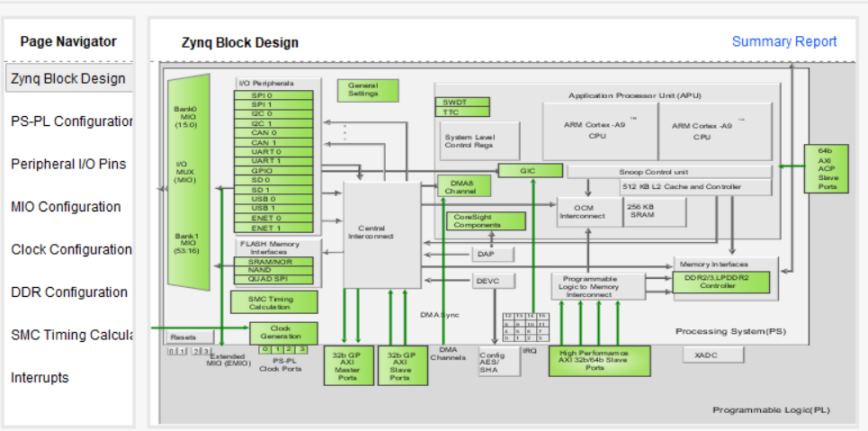
Task: Switch to Clock Configuration page
Action: click(71, 249)
